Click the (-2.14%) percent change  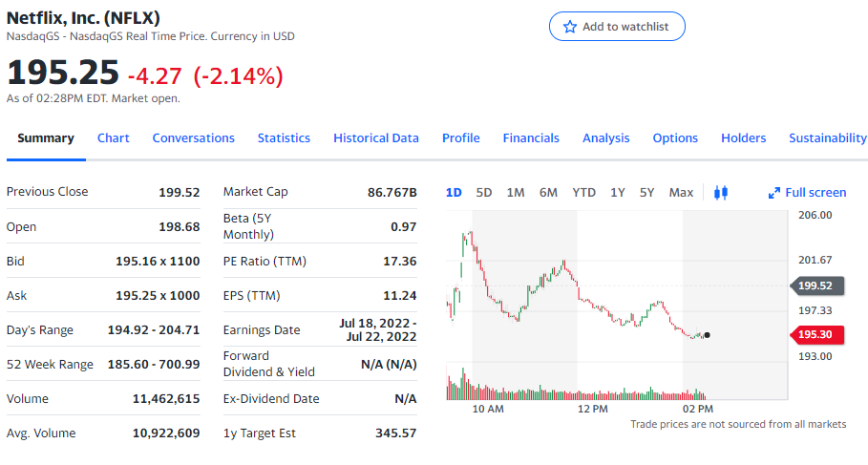pos(238,75)
